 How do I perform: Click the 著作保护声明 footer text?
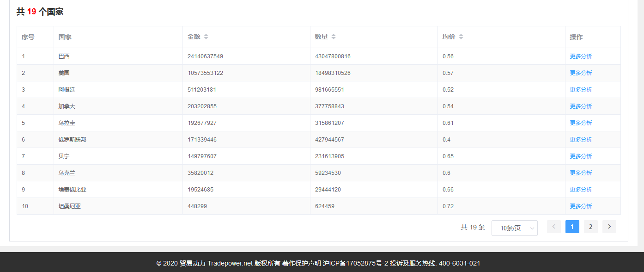click(x=302, y=263)
